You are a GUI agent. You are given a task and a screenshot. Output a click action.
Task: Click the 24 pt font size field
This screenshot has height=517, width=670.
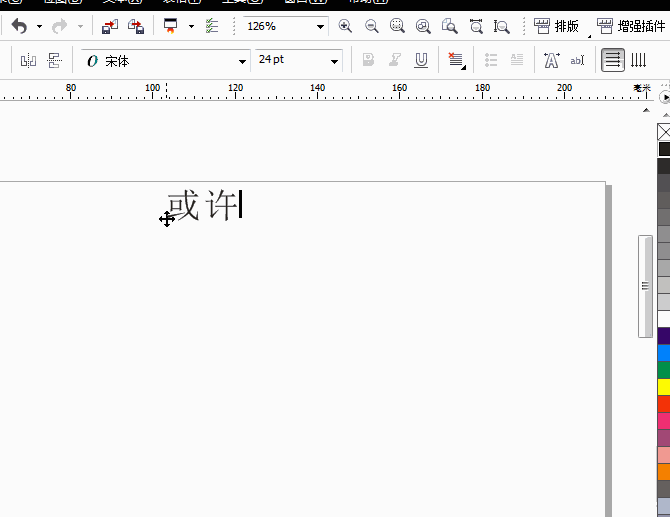pyautogui.click(x=291, y=60)
